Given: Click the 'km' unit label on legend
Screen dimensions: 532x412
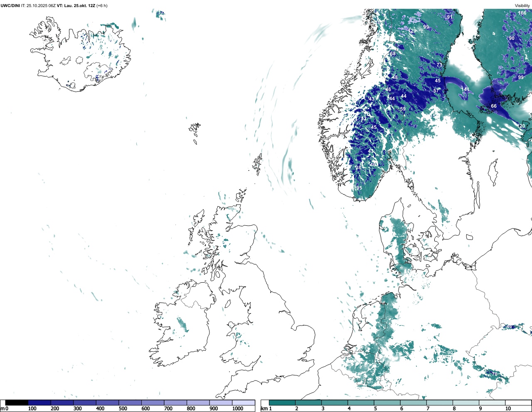Looking at the screenshot, I should 264,409.
